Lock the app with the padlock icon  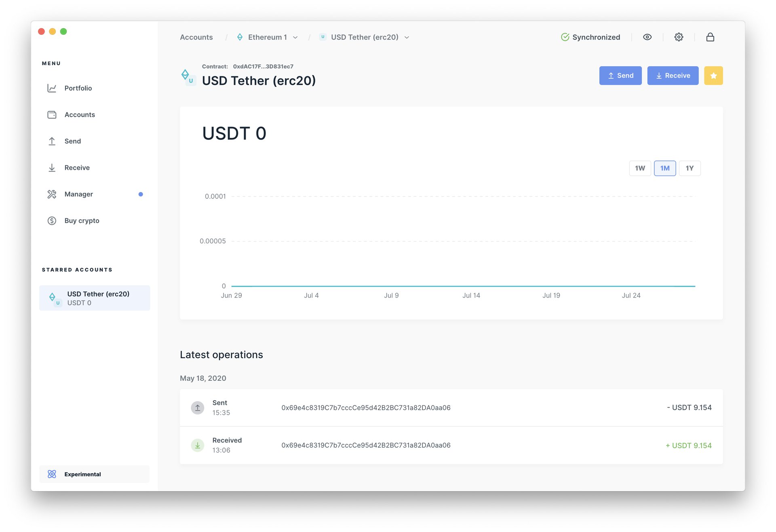pos(710,37)
